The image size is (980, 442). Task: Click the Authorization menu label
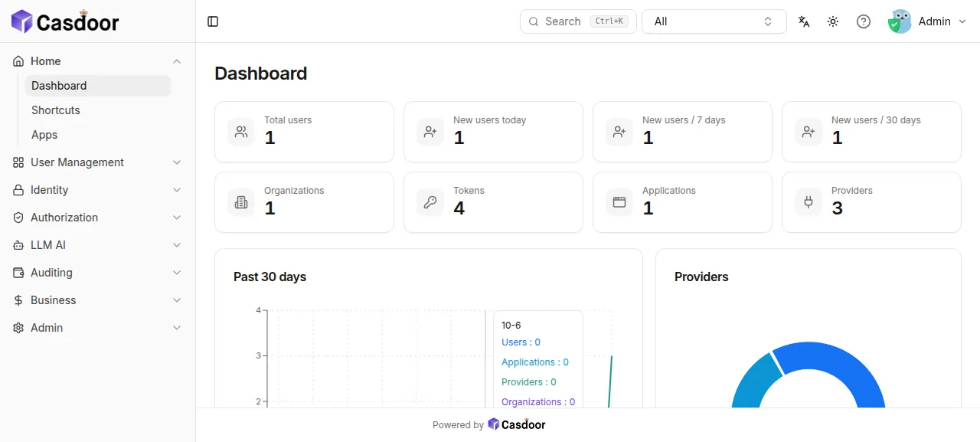pyautogui.click(x=64, y=218)
